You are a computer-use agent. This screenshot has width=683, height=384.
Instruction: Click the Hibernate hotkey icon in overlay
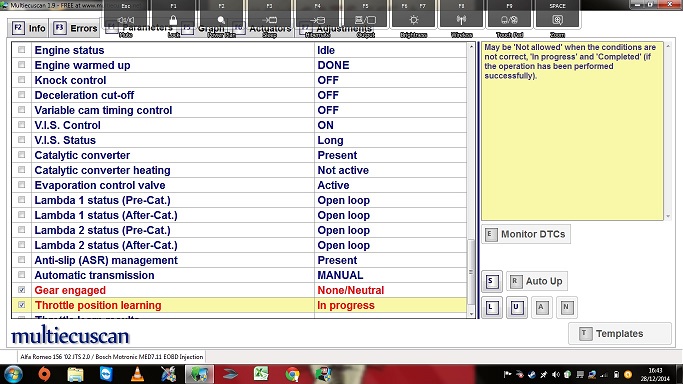(318, 20)
